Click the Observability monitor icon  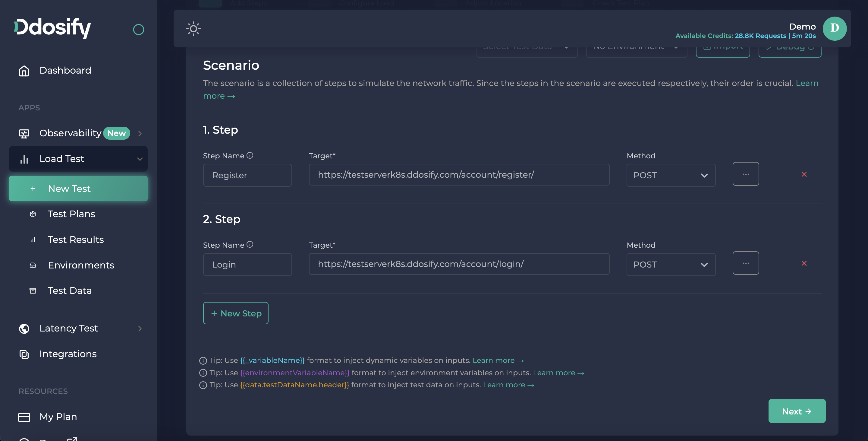[x=24, y=134]
